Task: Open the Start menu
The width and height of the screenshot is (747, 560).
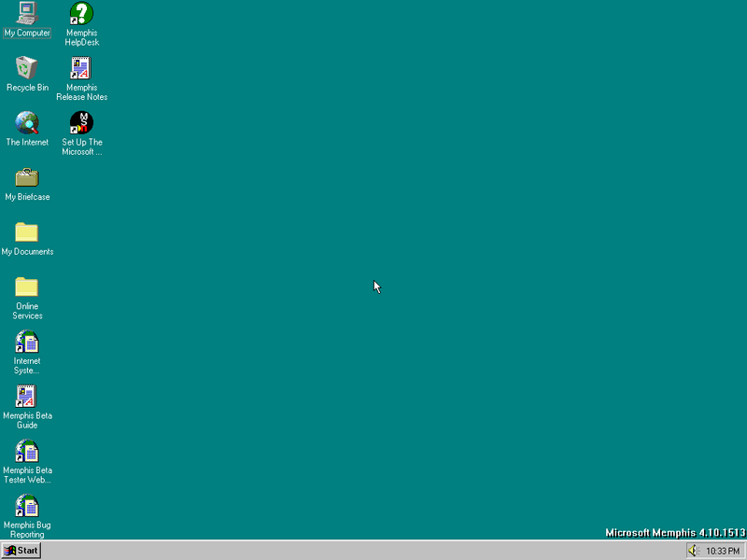Action: pyautogui.click(x=21, y=551)
